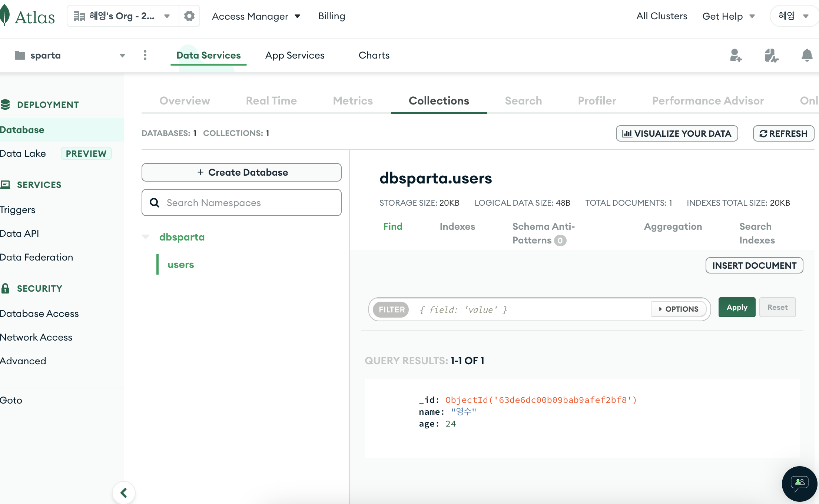Open the Profiler tab

point(597,101)
